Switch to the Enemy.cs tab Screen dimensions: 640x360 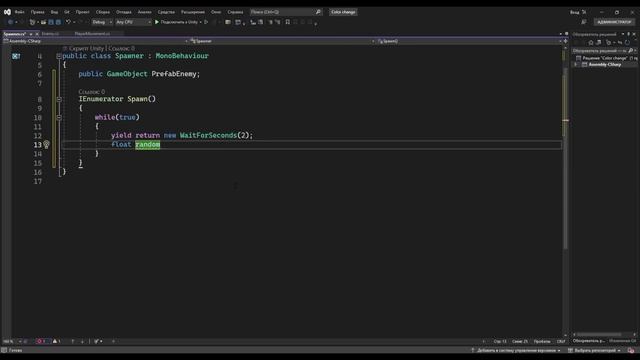pyautogui.click(x=50, y=34)
